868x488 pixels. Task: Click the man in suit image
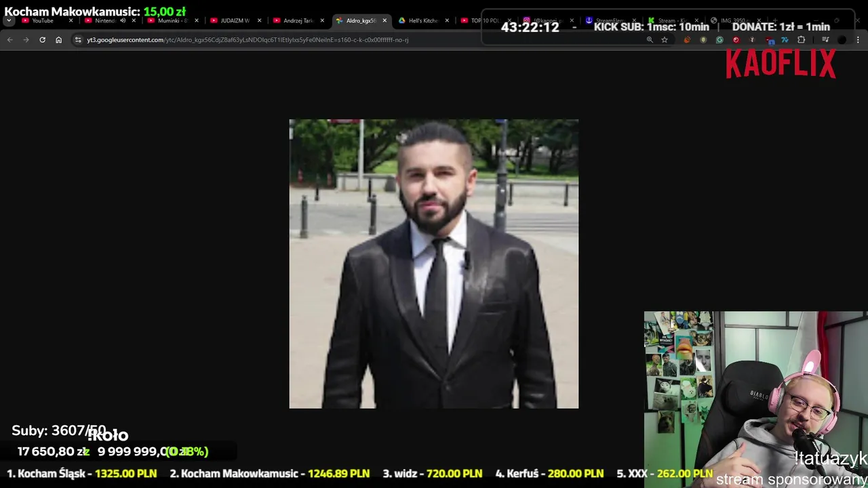pyautogui.click(x=434, y=264)
